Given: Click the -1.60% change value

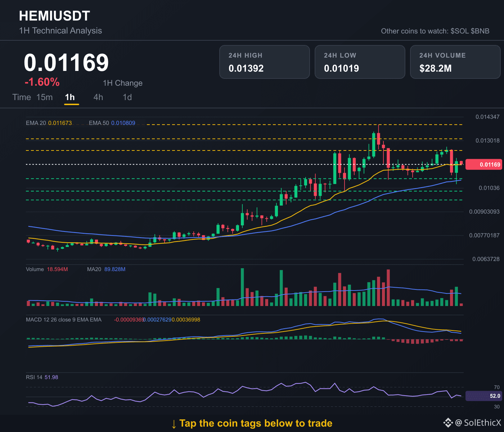Looking at the screenshot, I should (x=42, y=82).
